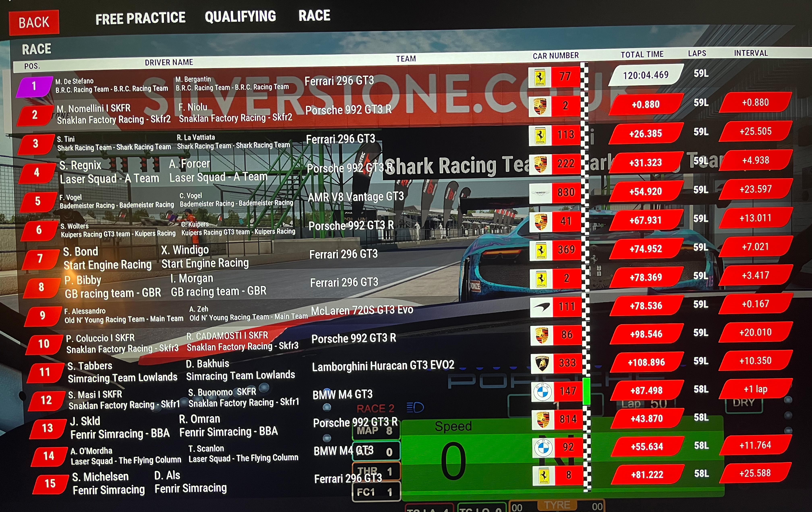Click the red BACK button
The height and width of the screenshot is (512, 812).
click(34, 22)
